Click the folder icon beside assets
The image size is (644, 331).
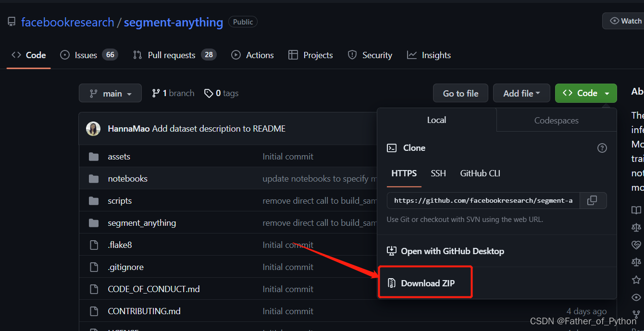coord(94,157)
